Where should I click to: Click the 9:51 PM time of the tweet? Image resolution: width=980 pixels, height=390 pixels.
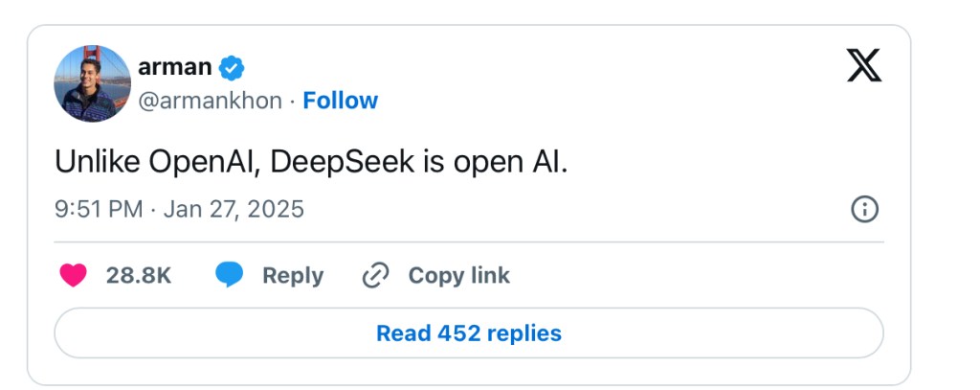coord(99,209)
